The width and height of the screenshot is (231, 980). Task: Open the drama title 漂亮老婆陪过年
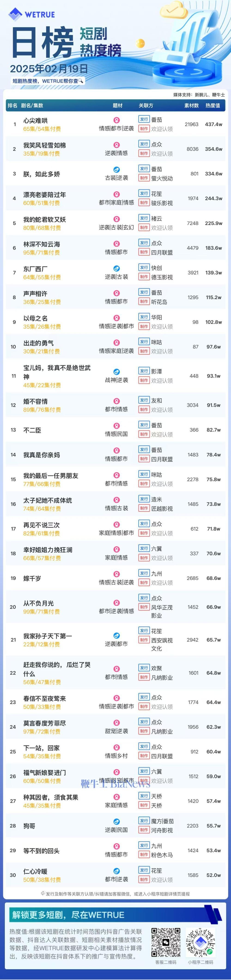pos(45,195)
